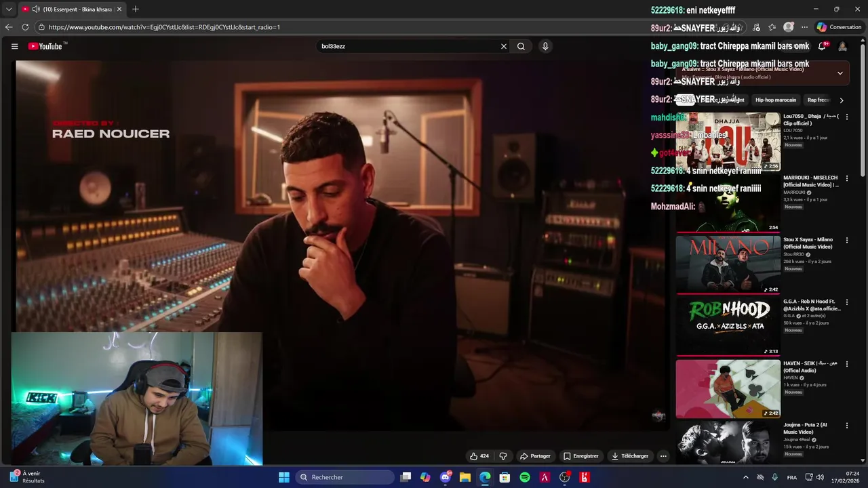868x488 pixels.
Task: Open the HAVEN - SEIK official audio title
Action: click(x=810, y=367)
